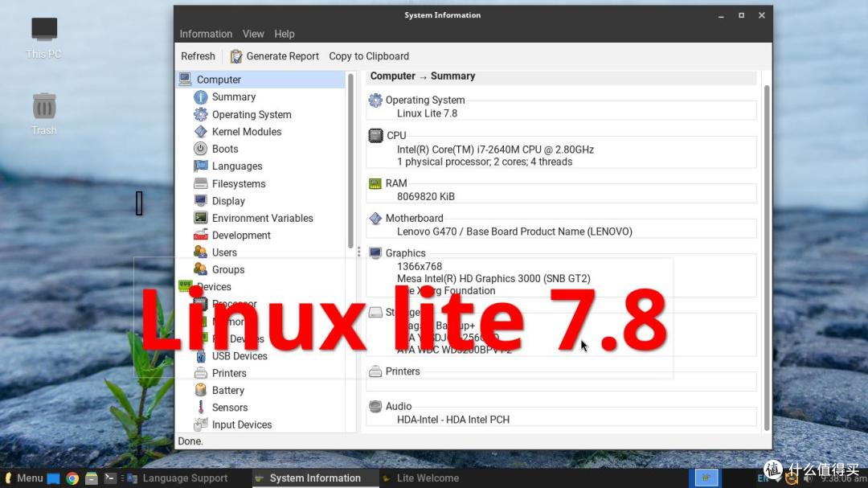Click the Devices category chip icon
Viewport: 868px width, 488px height.
(185, 286)
